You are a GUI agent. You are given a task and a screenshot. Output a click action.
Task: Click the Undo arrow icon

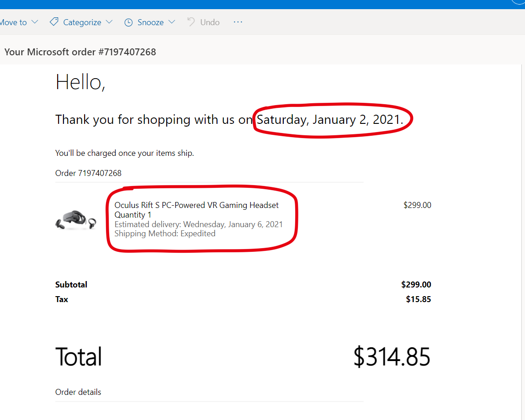click(191, 22)
